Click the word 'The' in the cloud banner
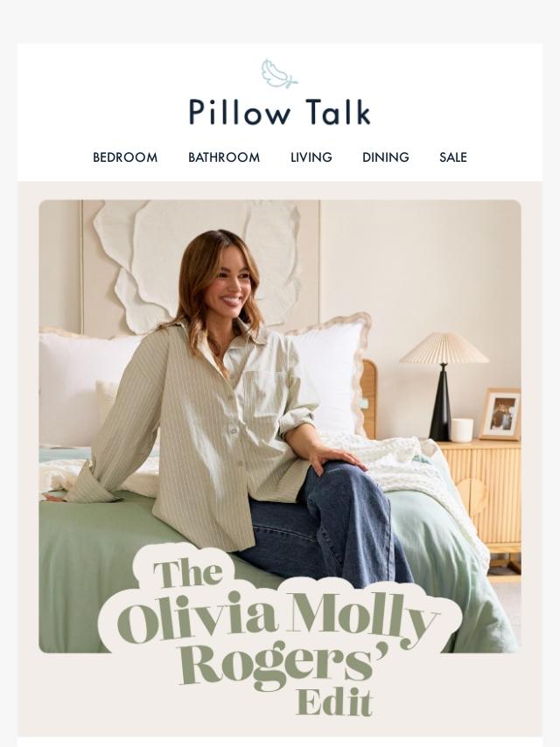560x747 pixels. point(188,573)
